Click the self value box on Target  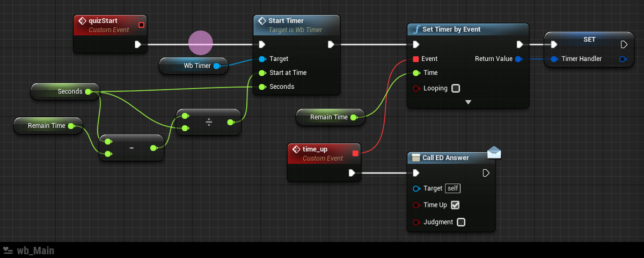click(x=453, y=188)
